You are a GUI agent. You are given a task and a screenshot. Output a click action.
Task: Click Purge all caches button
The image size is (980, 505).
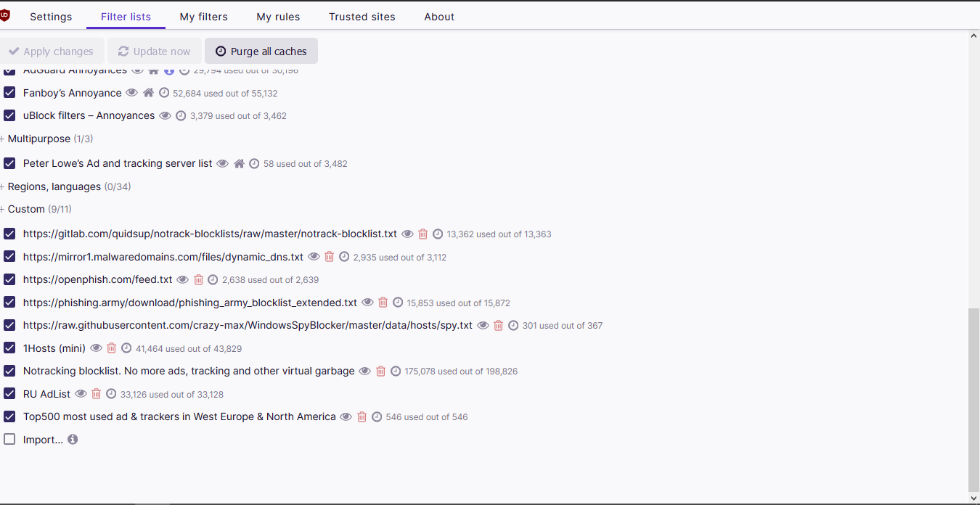click(261, 51)
